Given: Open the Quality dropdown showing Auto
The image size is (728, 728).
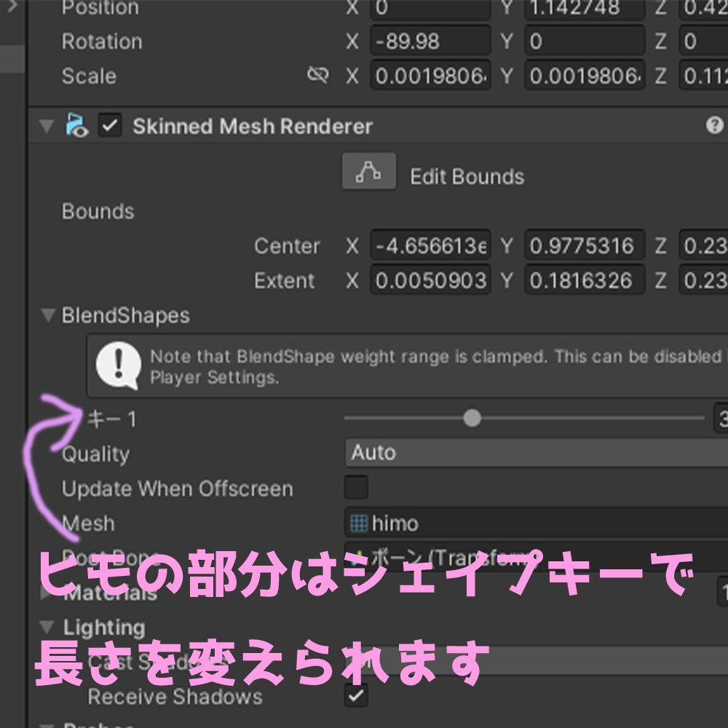Looking at the screenshot, I should (510, 453).
